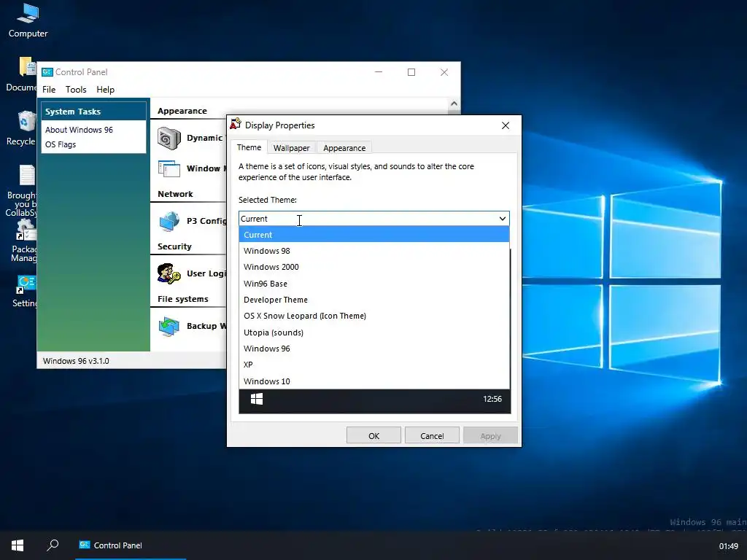The image size is (747, 560).
Task: Select the Control Panel taskbar button
Action: pyautogui.click(x=131, y=545)
